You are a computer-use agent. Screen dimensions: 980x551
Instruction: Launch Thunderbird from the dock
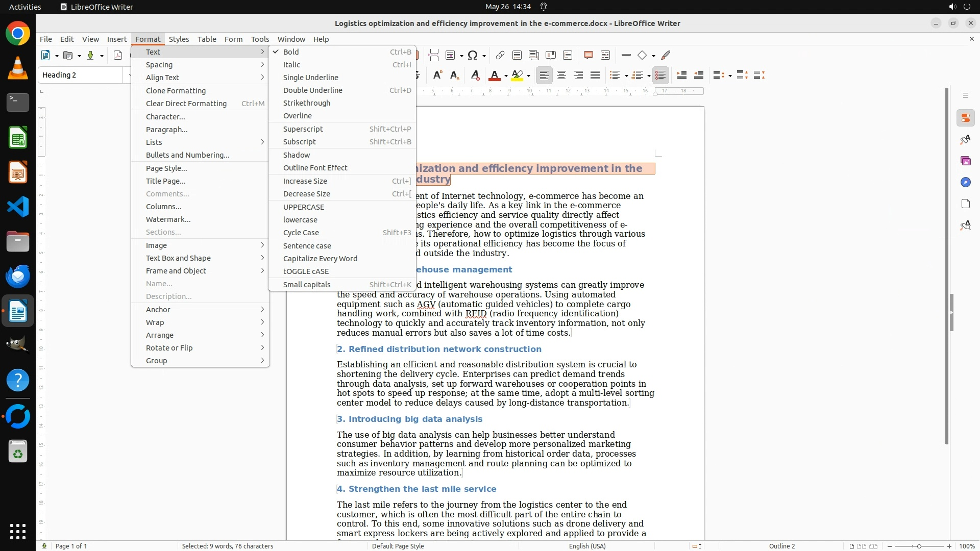point(18,276)
